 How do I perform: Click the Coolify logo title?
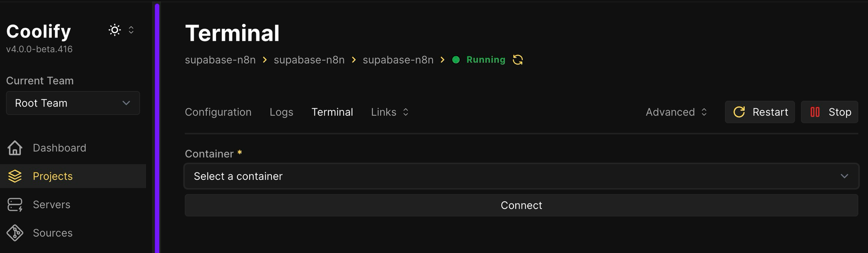click(39, 31)
